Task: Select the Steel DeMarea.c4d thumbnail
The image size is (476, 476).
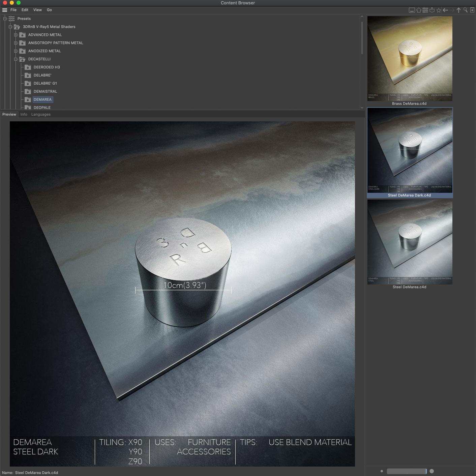Action: coord(410,242)
